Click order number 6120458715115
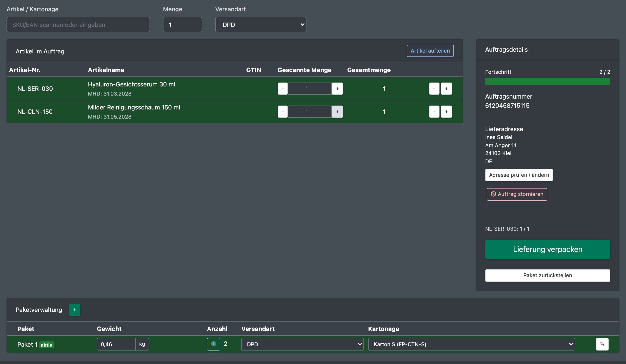 (x=507, y=106)
